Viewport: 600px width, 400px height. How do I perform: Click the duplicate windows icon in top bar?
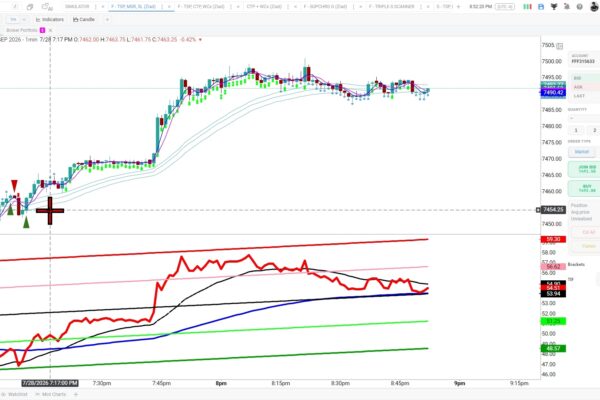pyautogui.click(x=30, y=7)
